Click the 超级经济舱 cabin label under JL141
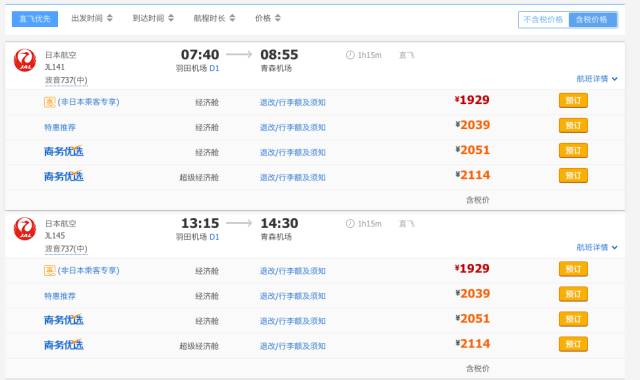Image resolution: width=640 pixels, height=380 pixels. click(x=199, y=178)
